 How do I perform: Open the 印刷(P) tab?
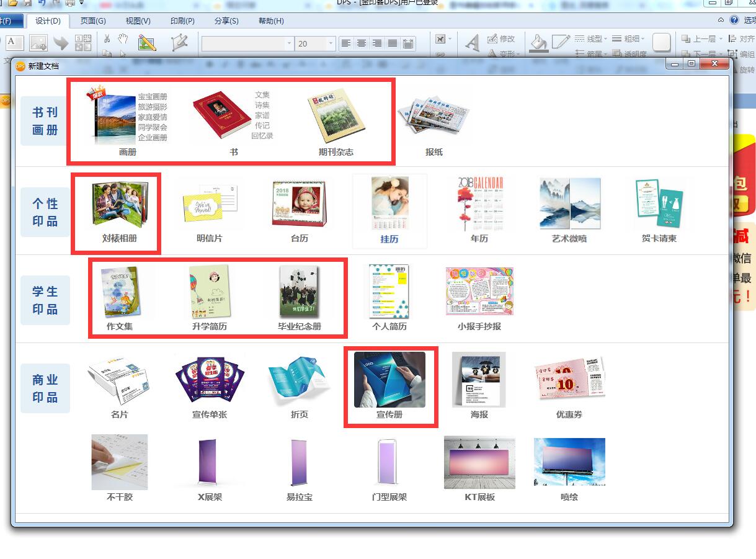182,21
